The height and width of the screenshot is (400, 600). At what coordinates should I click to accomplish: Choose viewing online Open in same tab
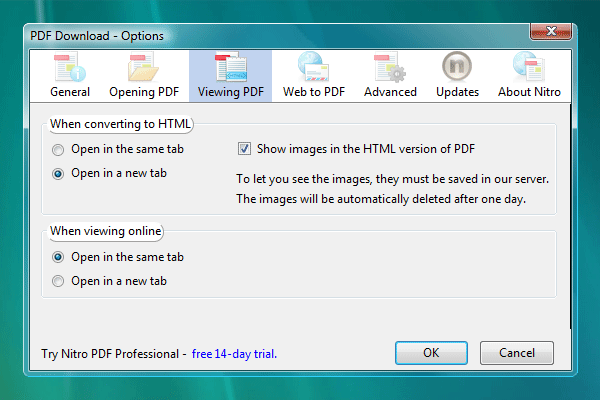tap(58, 257)
